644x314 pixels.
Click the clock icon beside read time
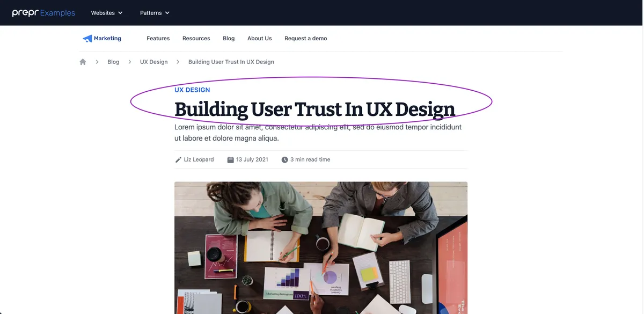click(x=284, y=160)
